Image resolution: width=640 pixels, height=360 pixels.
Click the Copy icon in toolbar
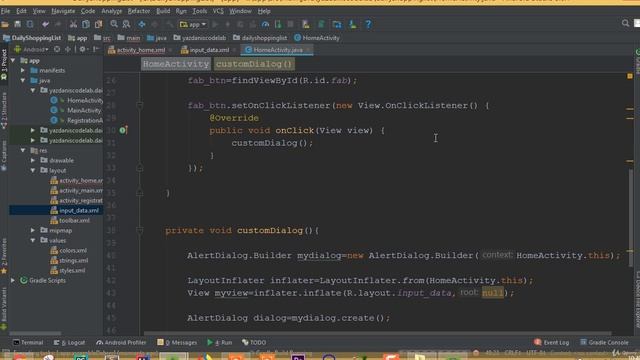(x=86, y=24)
